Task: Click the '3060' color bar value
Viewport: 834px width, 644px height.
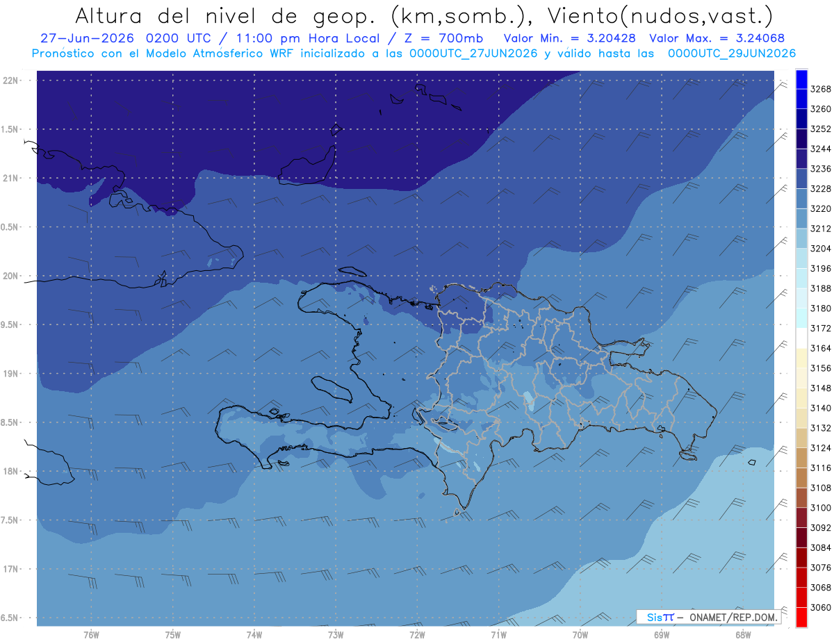Action: pos(821,607)
